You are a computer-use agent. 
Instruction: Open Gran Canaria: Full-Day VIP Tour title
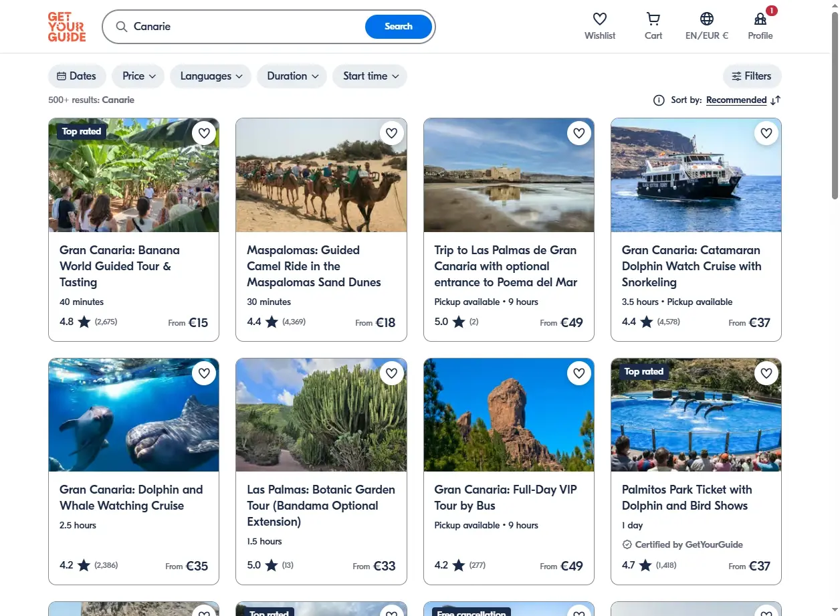tap(506, 498)
